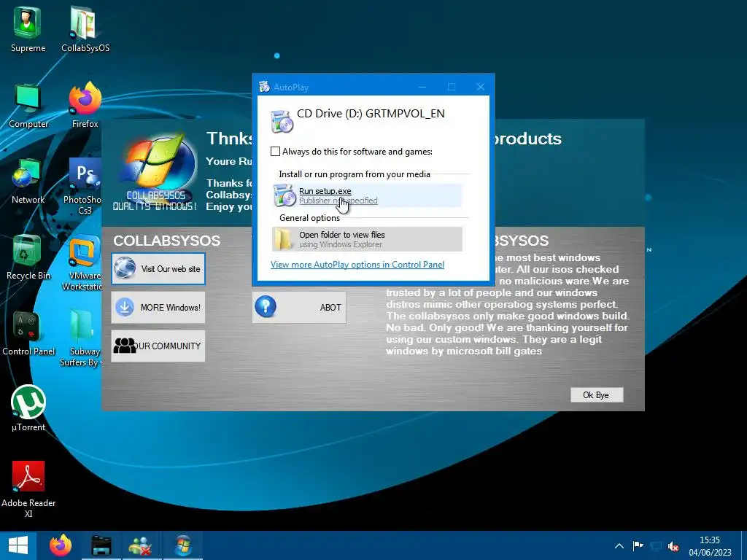The image size is (747, 560).
Task: Click the CollabSysOS Windows logo image
Action: [x=156, y=171]
